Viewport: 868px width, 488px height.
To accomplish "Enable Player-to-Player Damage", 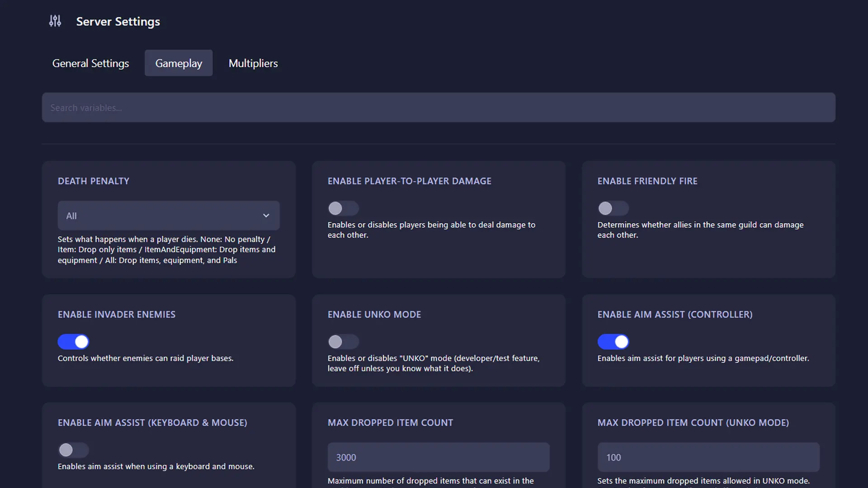I will tap(343, 208).
